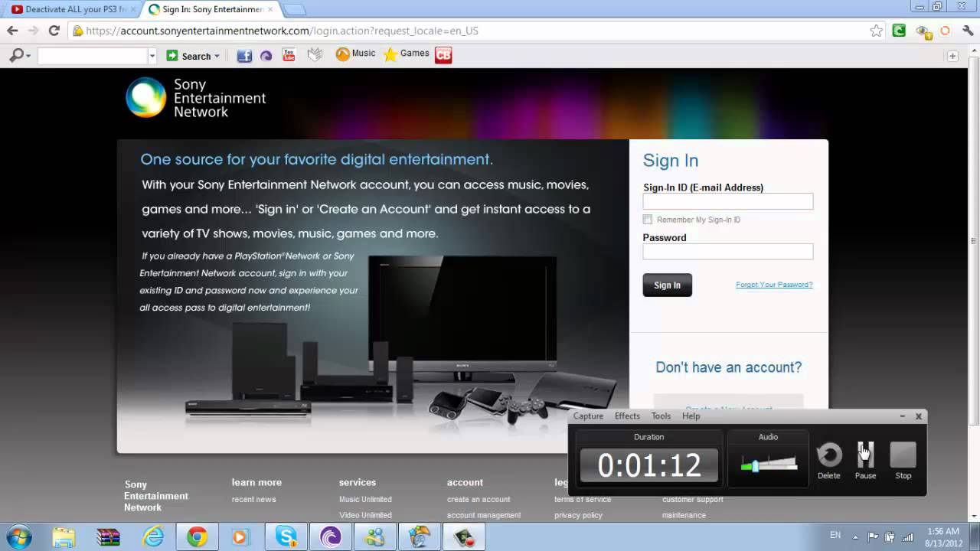Expand the green Search button dropdown arrow
Image resolution: width=980 pixels, height=551 pixels.
pos(217,56)
